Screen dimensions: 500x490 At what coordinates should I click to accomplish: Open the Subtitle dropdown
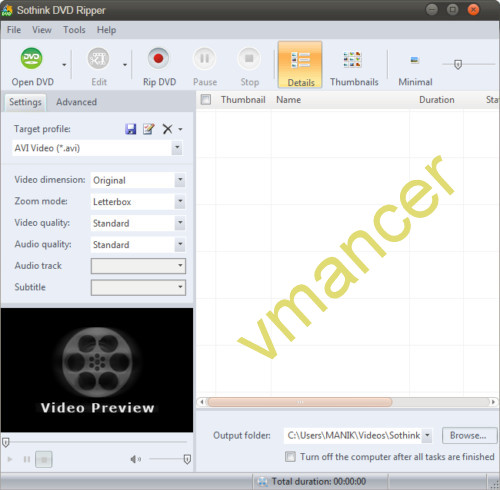[138, 287]
